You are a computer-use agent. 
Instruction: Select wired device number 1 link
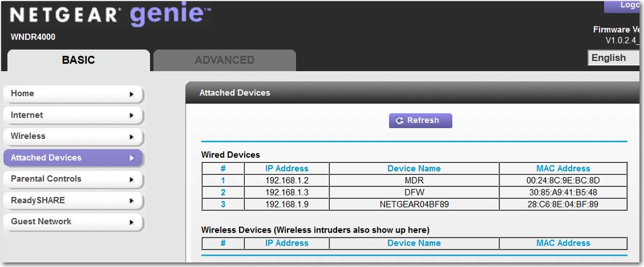coord(223,180)
